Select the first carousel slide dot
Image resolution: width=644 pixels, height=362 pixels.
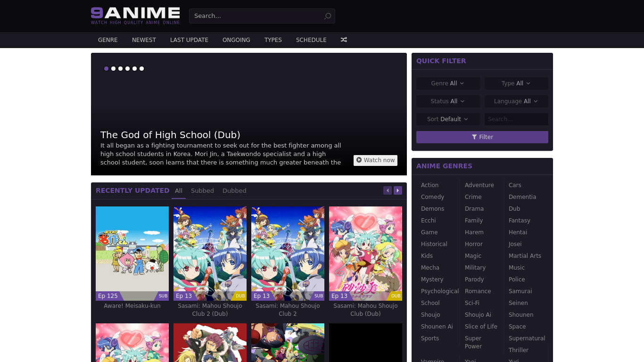coord(106,69)
